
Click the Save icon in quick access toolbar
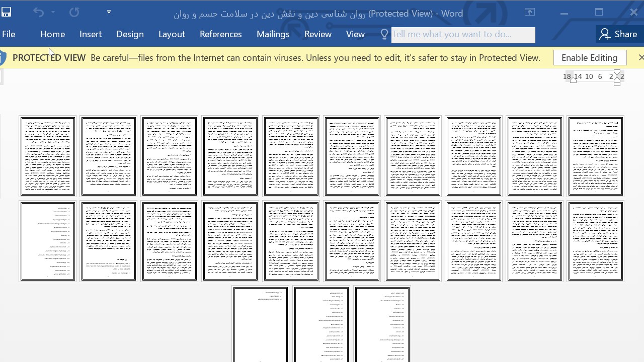pos(6,12)
